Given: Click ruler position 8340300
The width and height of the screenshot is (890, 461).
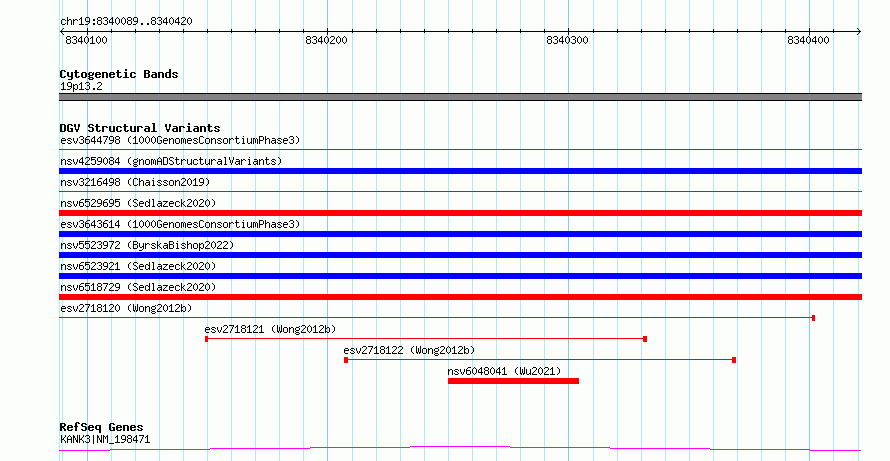Looking at the screenshot, I should coord(568,40).
